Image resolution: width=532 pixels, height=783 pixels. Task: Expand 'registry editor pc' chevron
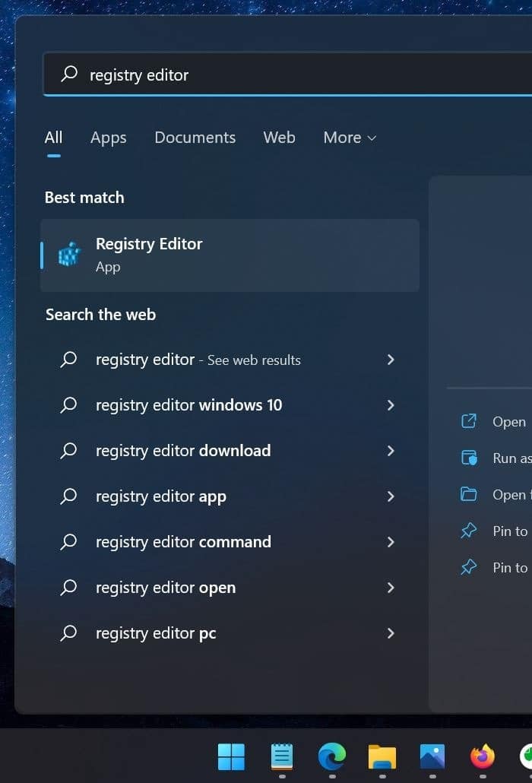(391, 633)
